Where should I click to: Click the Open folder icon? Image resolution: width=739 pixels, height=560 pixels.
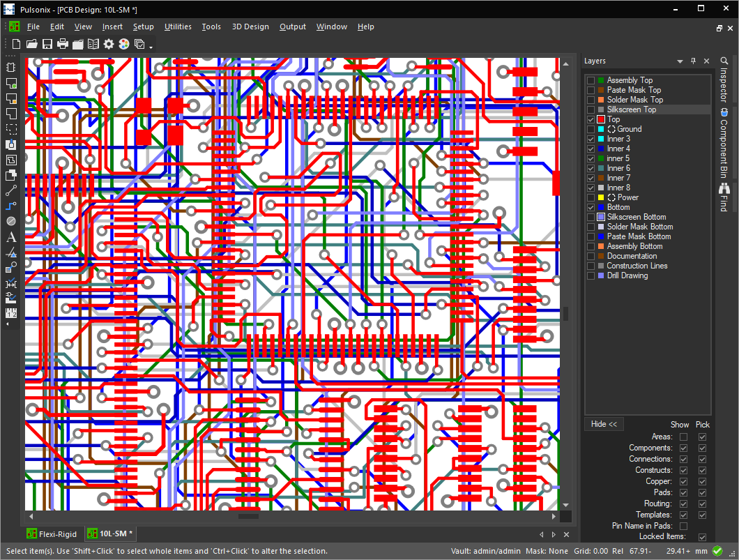pos(31,45)
